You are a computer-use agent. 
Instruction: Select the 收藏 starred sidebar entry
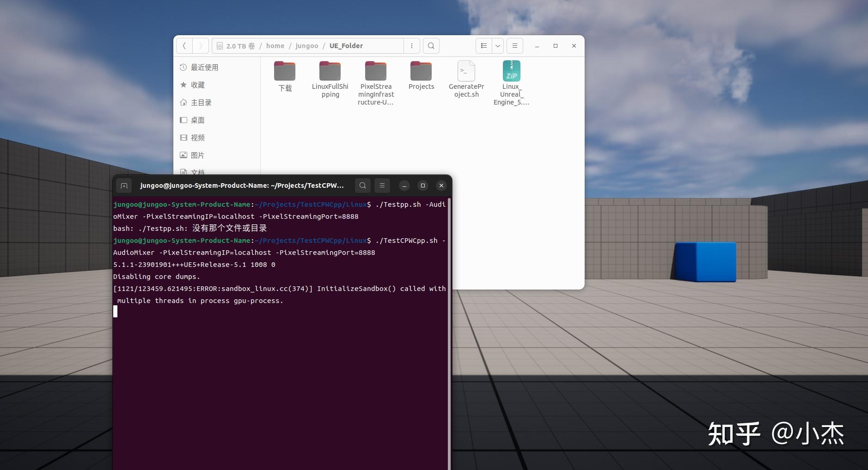[x=197, y=85]
